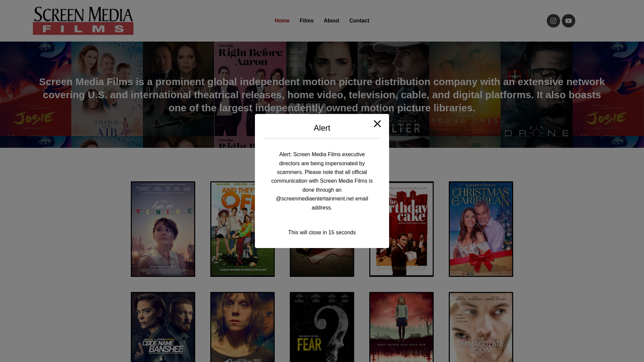The image size is (644, 362).
Task: Open the YouTube channel icon
Action: click(568, 21)
